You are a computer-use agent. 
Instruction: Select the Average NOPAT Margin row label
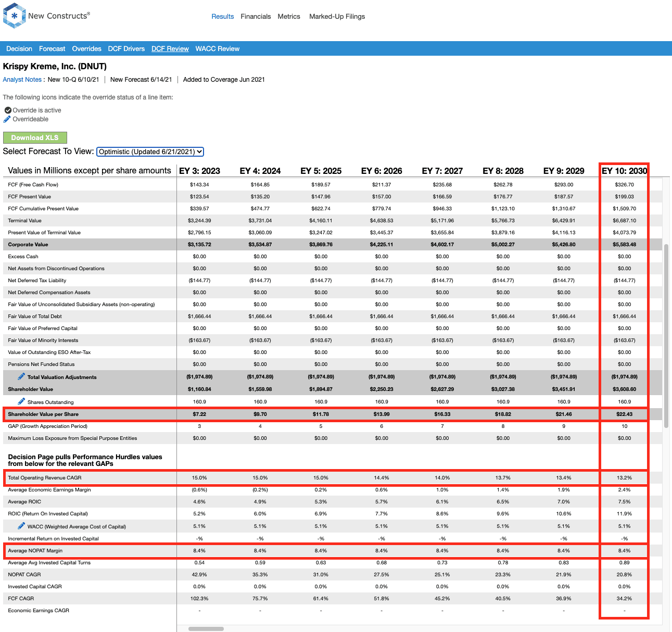(x=35, y=551)
